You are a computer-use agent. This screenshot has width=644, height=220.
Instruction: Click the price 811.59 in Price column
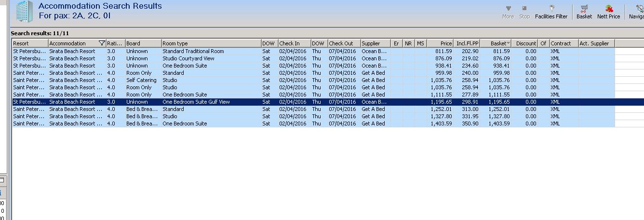(x=443, y=51)
